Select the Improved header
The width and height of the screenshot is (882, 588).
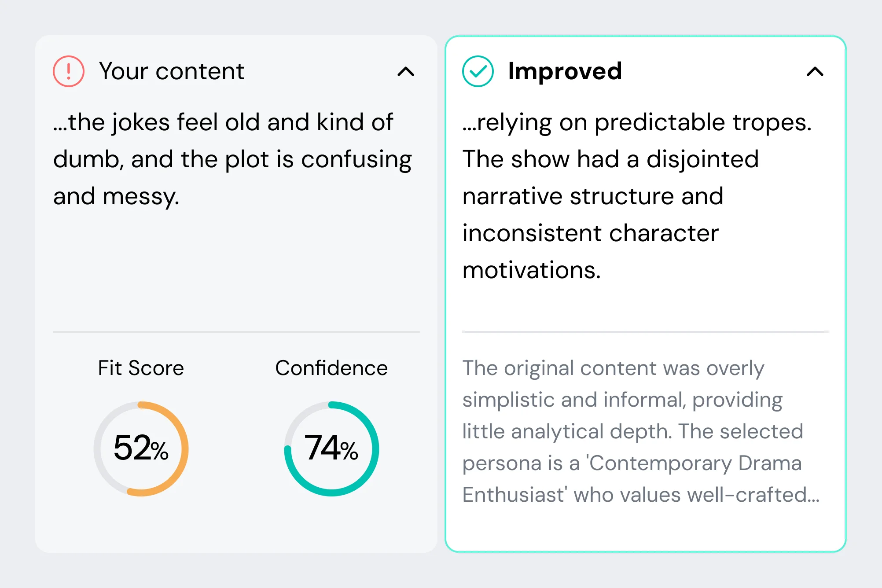[x=565, y=70]
